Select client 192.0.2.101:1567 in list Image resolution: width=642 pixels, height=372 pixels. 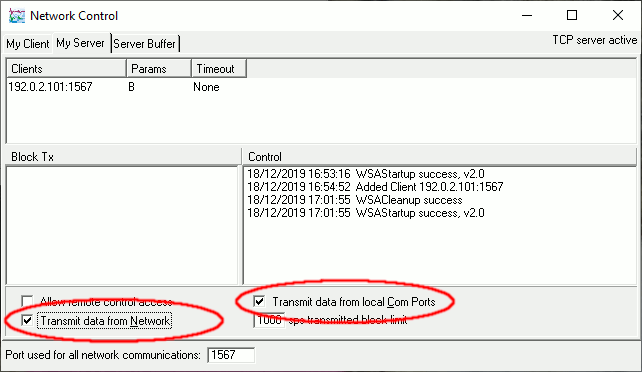point(50,87)
